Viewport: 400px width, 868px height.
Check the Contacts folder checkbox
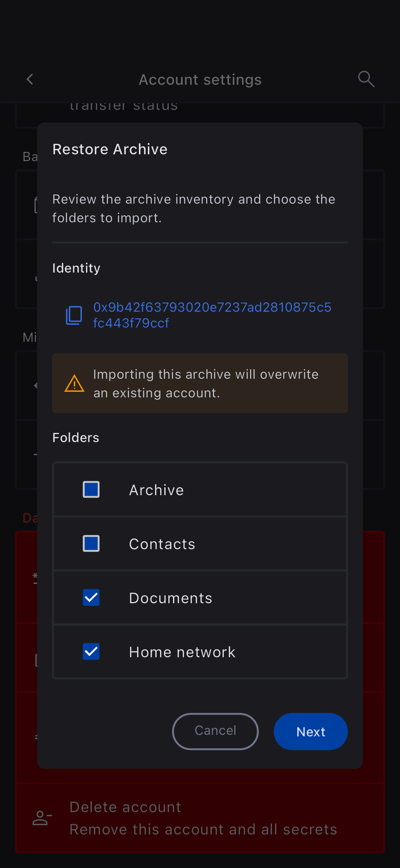point(91,544)
